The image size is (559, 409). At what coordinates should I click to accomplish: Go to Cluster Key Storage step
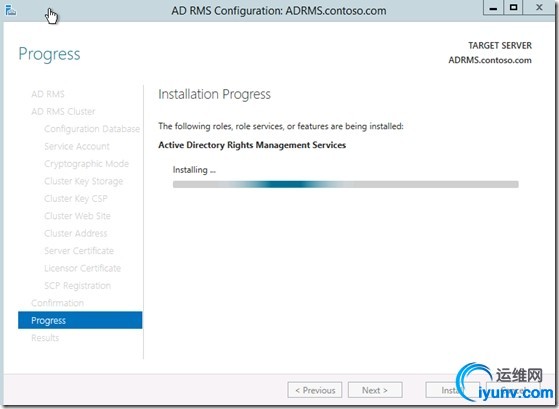pos(83,181)
